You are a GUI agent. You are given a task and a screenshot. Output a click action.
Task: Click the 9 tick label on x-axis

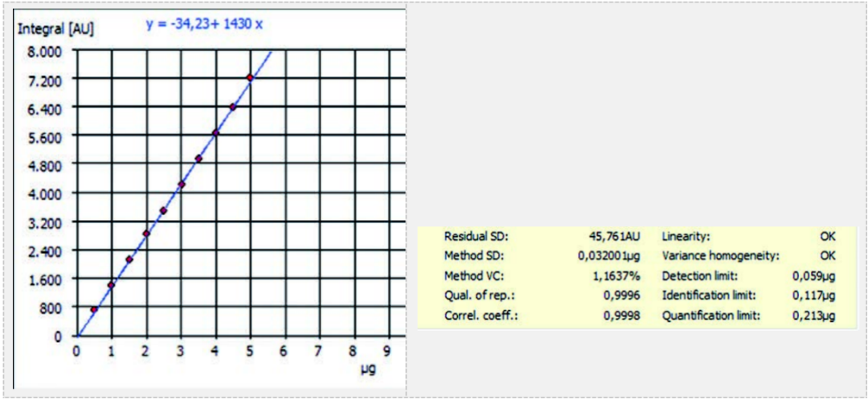pyautogui.click(x=388, y=350)
